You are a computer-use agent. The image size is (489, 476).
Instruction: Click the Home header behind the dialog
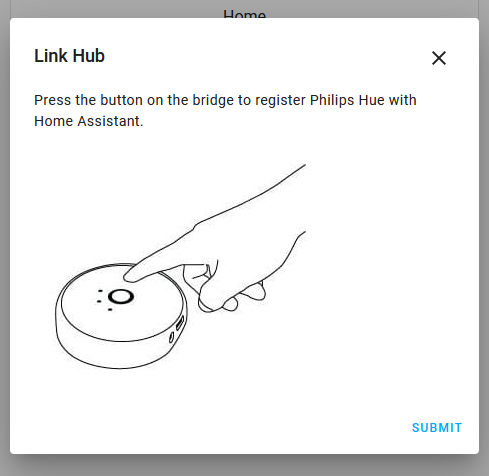pyautogui.click(x=245, y=14)
